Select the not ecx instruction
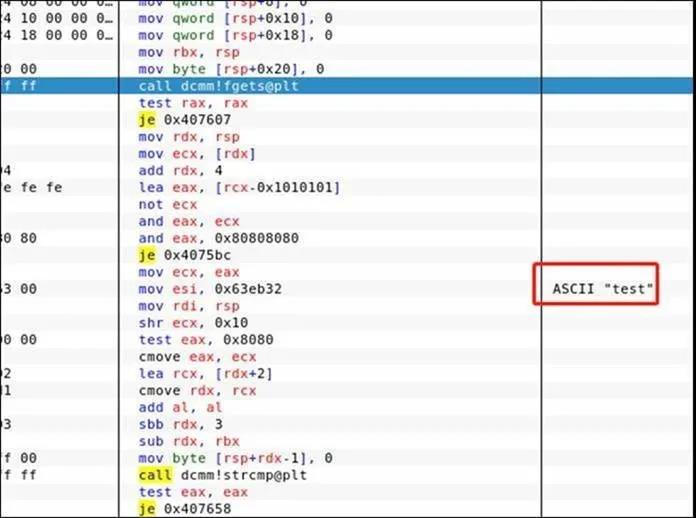The height and width of the screenshot is (518, 696). coord(163,204)
